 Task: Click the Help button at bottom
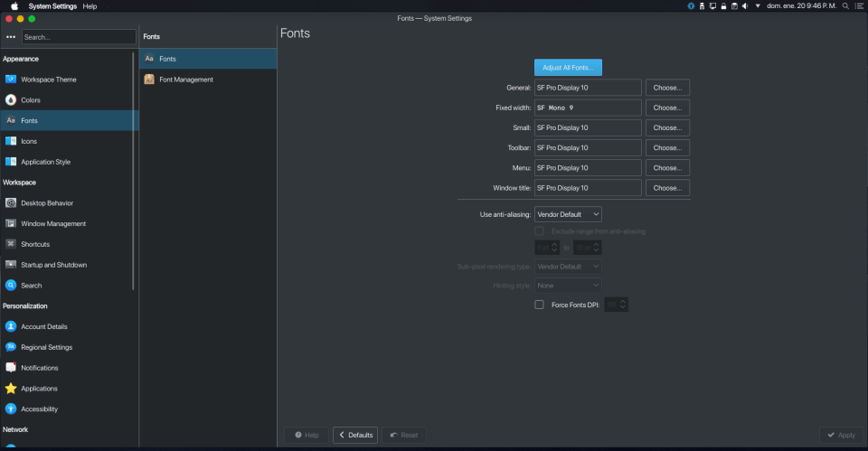pos(307,435)
